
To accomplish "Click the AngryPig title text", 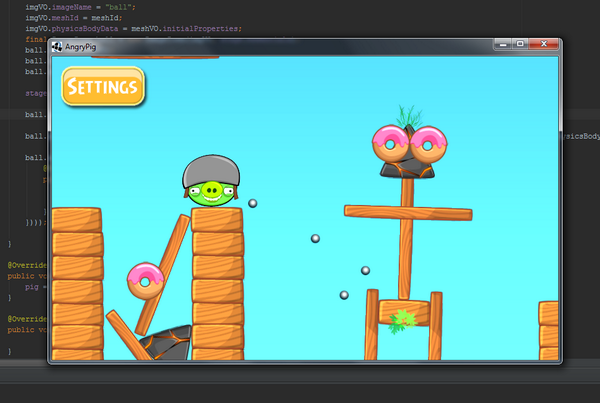I will [80, 47].
